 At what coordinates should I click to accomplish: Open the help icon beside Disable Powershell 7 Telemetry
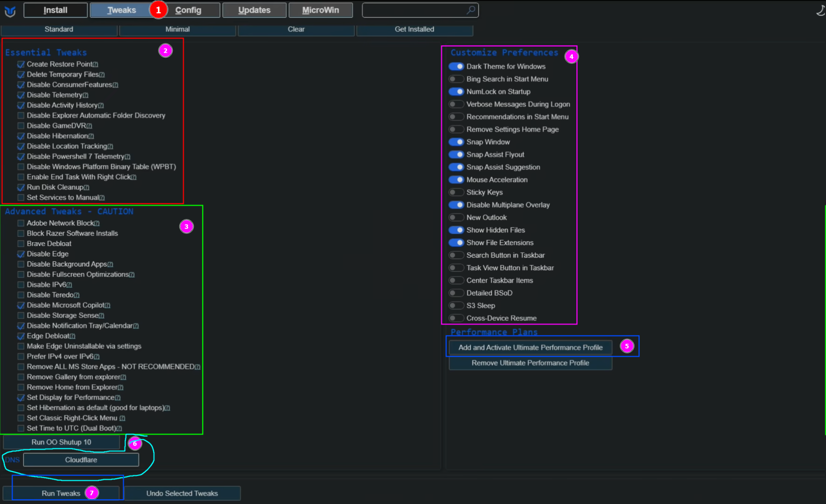coord(127,157)
